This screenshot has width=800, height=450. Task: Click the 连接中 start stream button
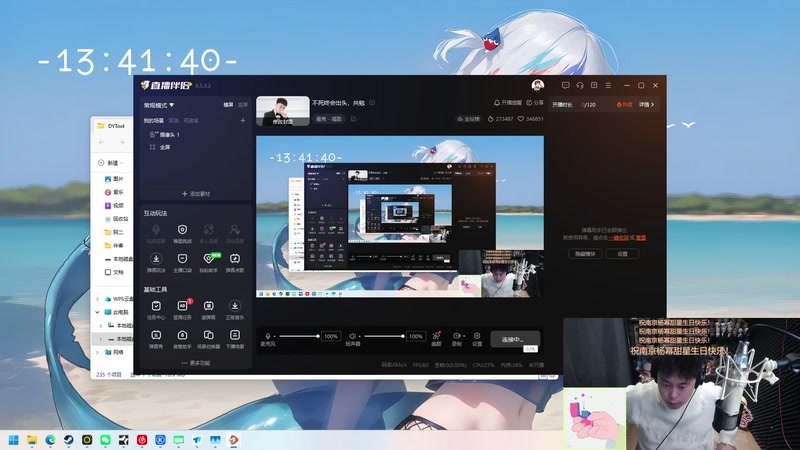(514, 339)
